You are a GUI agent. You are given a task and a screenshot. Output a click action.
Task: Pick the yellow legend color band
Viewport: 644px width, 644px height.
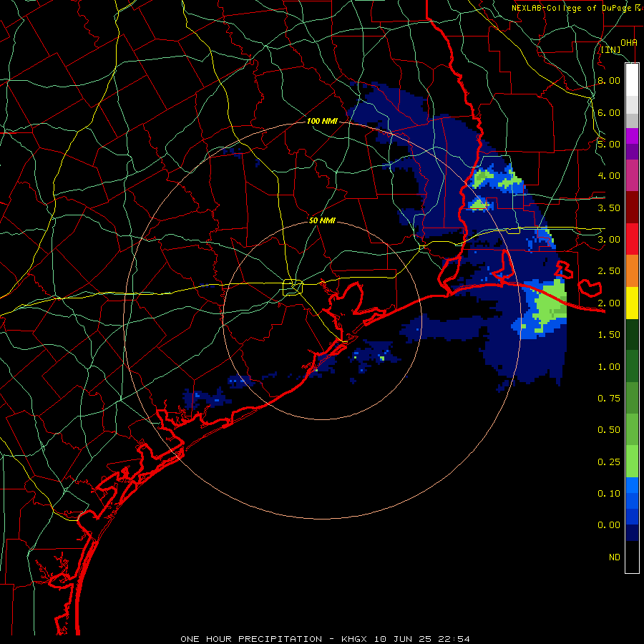tap(632, 303)
